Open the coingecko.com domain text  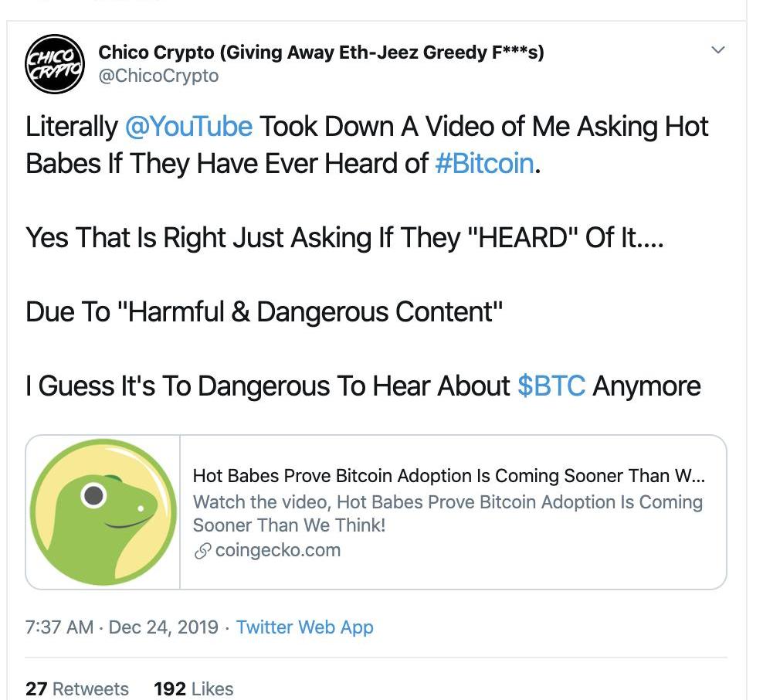[278, 550]
